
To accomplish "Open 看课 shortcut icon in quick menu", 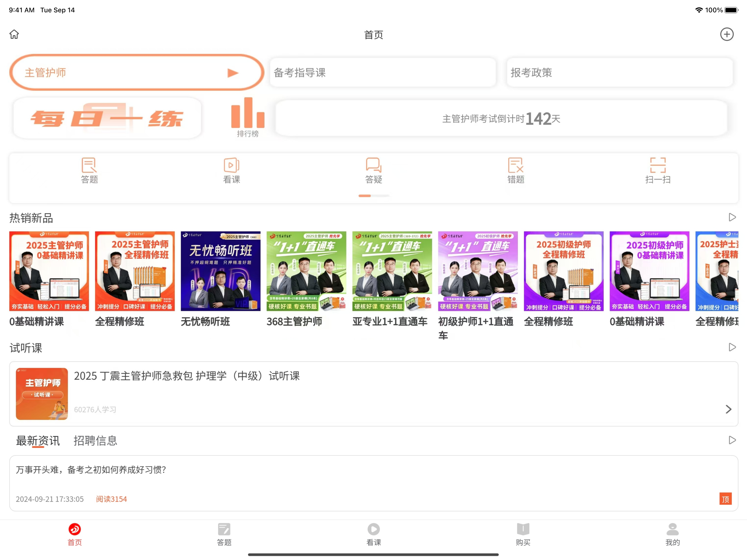I will point(232,171).
